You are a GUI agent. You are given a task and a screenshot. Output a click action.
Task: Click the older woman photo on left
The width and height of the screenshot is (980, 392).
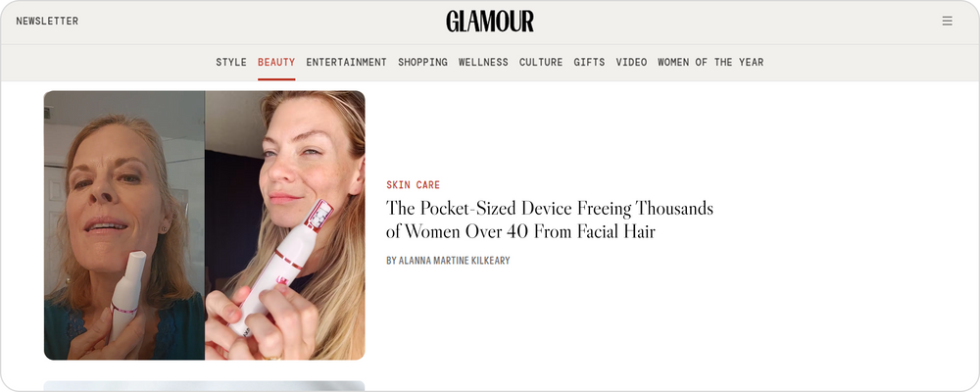tap(124, 225)
